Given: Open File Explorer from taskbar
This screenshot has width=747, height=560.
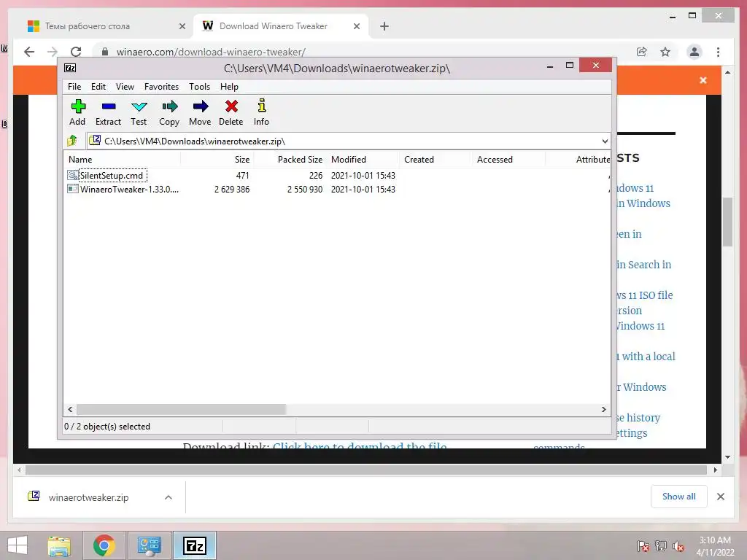Looking at the screenshot, I should tap(59, 545).
